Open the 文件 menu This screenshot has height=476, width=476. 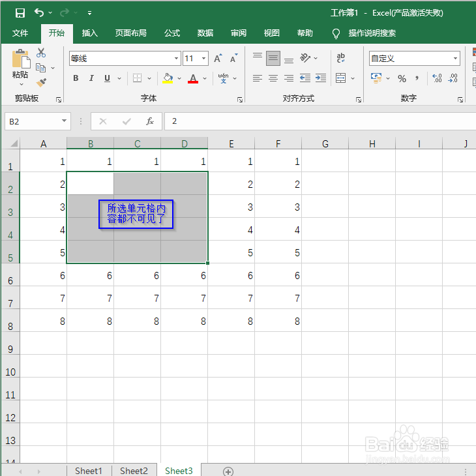[20, 33]
